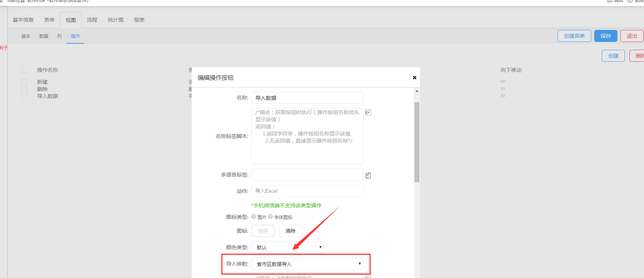This screenshot has height=278, width=644.
Task: Select 字体图标 radio option
Action: coord(270,216)
